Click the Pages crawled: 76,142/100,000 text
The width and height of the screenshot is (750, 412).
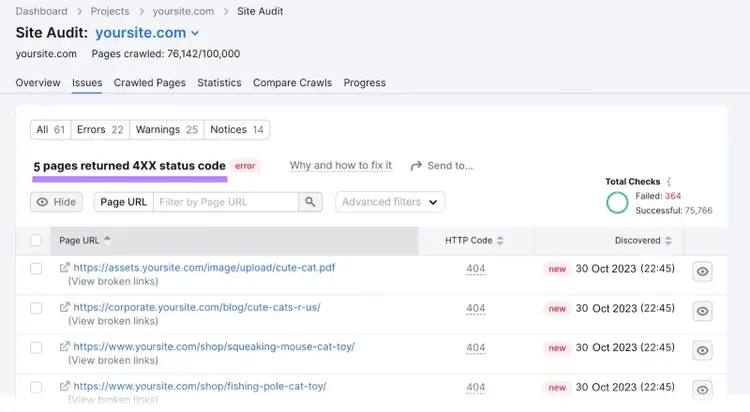click(x=166, y=54)
